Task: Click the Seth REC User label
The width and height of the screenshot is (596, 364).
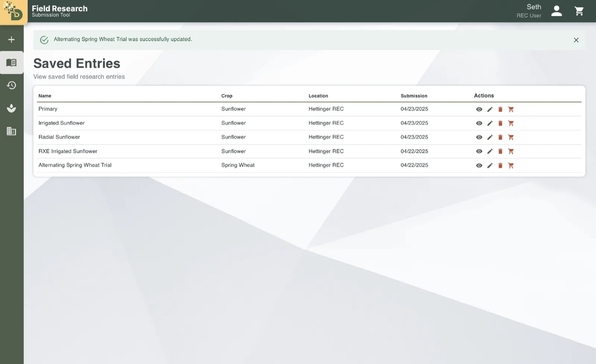Action: tap(529, 11)
